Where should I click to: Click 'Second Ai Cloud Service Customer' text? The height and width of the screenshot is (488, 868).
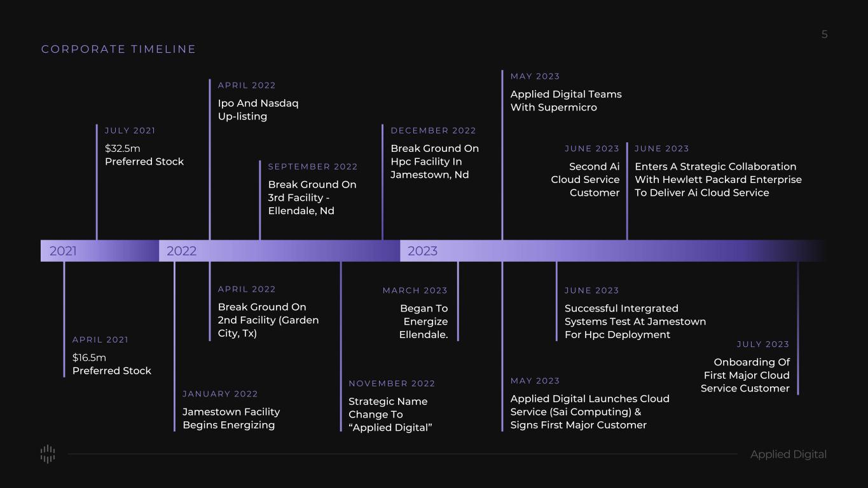pos(585,180)
